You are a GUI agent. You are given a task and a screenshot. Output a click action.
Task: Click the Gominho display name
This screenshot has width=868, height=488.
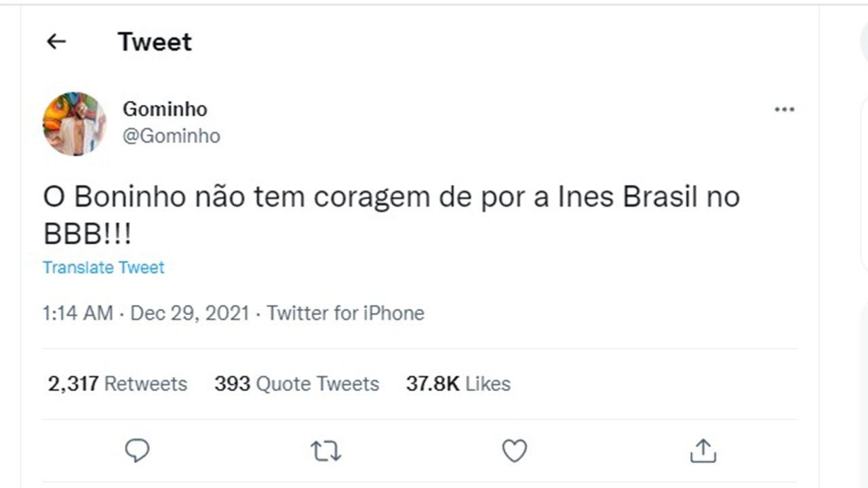(x=165, y=109)
